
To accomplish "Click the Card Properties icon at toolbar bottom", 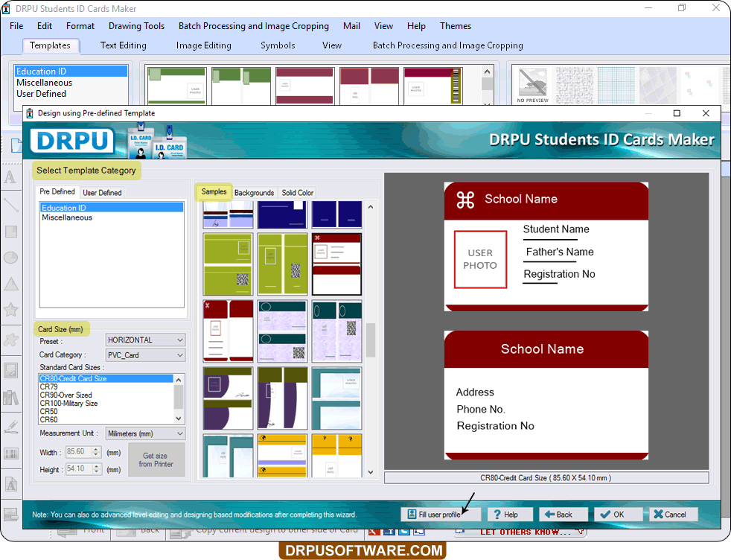I will (x=10, y=515).
